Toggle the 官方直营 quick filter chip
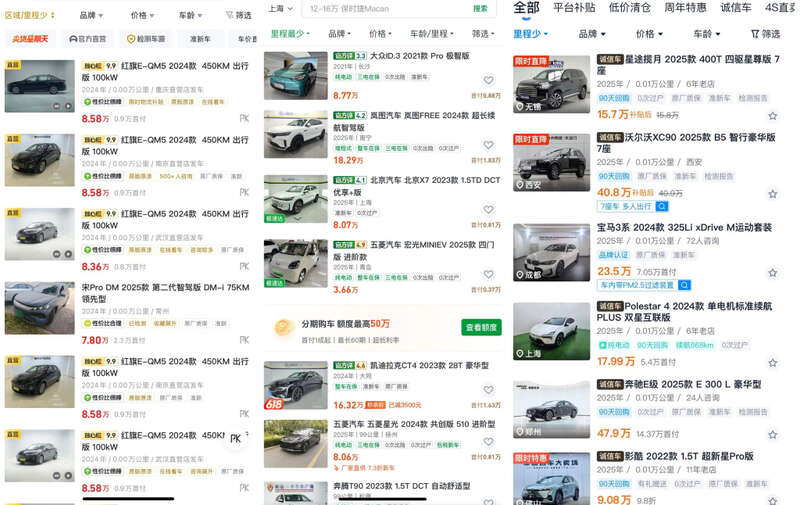Screen dimensions: 800x505 87,39
